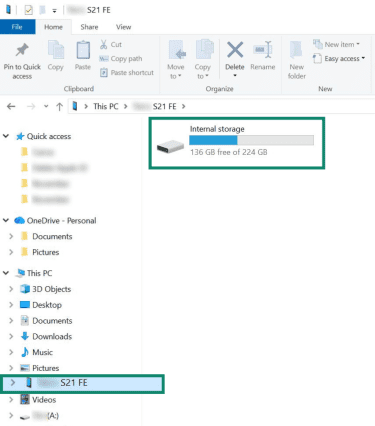Screen dimensions: 375x426
Task: Click the Copy icon in Clipboard group
Action: click(x=56, y=50)
